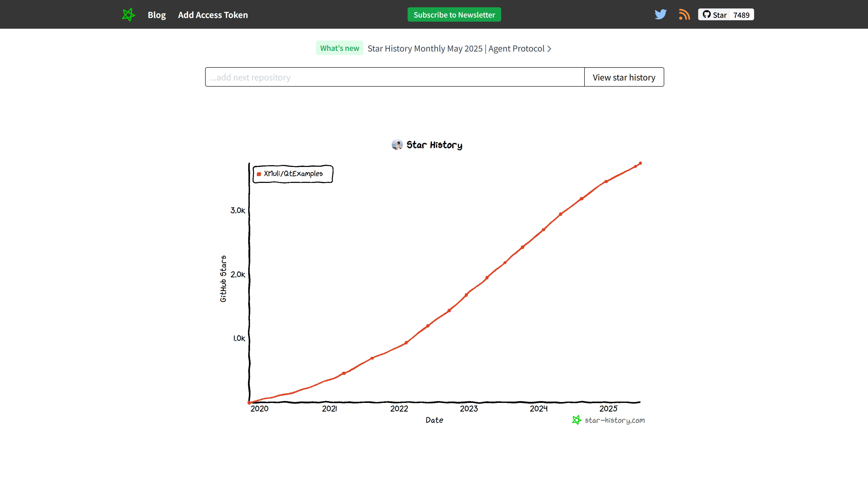Click the star-history.com watermark star icon
The width and height of the screenshot is (868, 492).
point(577,420)
